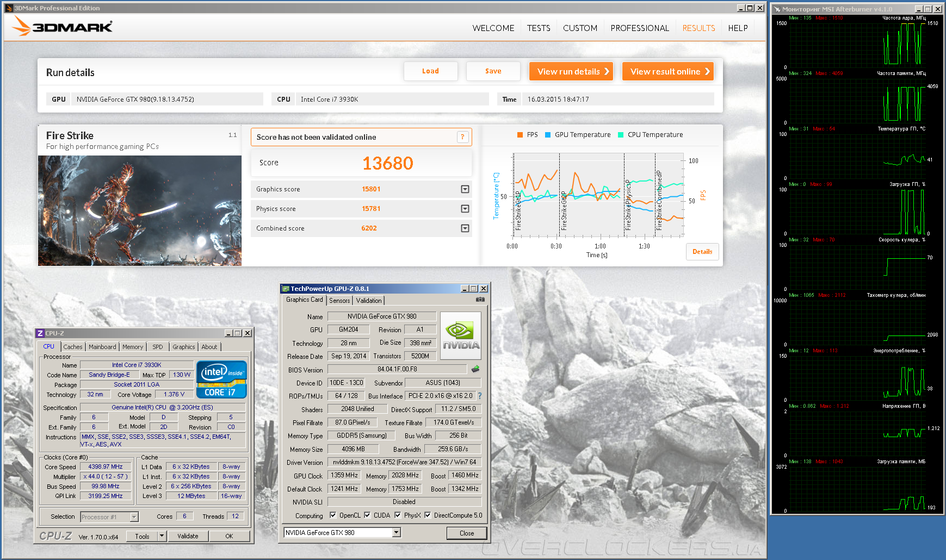Open the TESTS section in 3DMark

point(539,28)
